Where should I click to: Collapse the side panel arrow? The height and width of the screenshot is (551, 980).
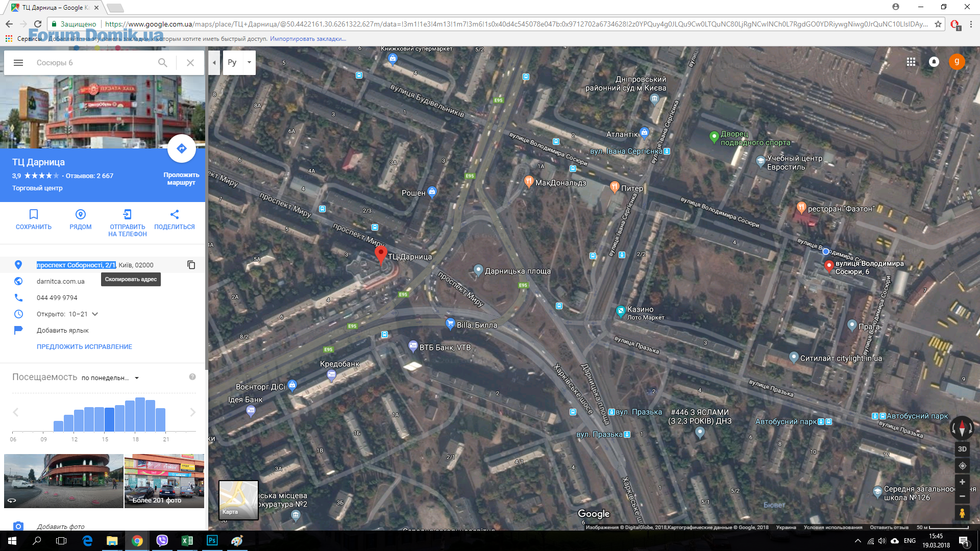[214, 63]
